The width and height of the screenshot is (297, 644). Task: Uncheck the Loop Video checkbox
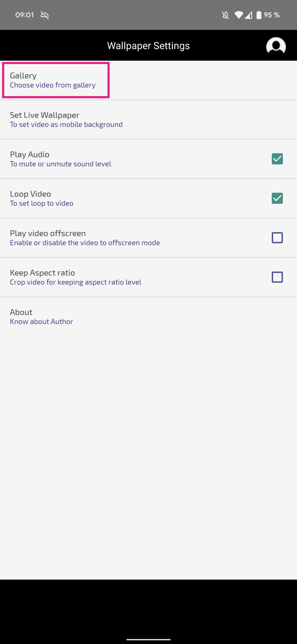pos(277,198)
